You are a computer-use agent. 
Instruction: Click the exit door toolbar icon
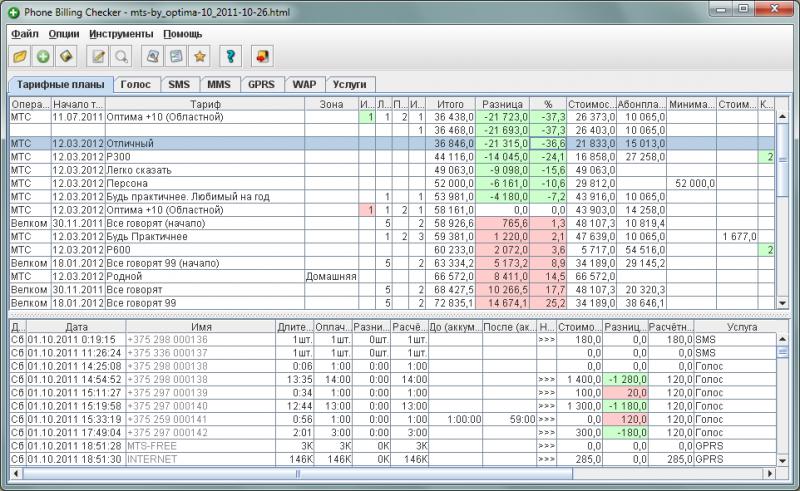[x=262, y=56]
